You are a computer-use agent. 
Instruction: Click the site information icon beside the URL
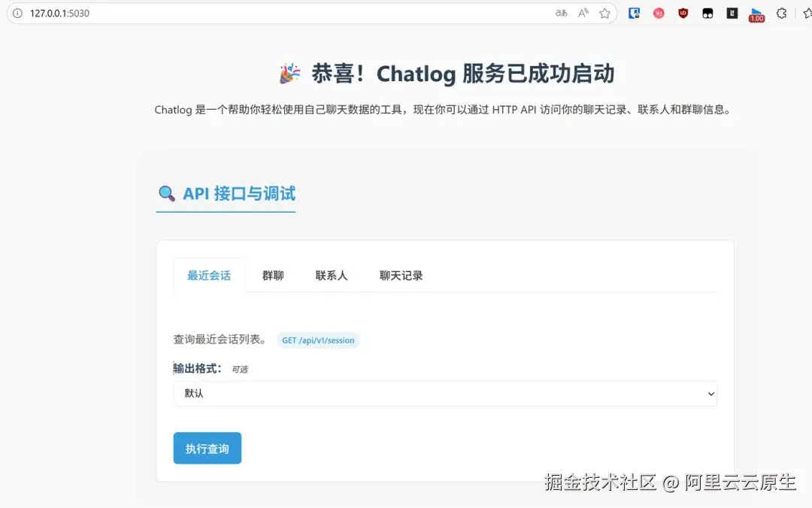[17, 13]
